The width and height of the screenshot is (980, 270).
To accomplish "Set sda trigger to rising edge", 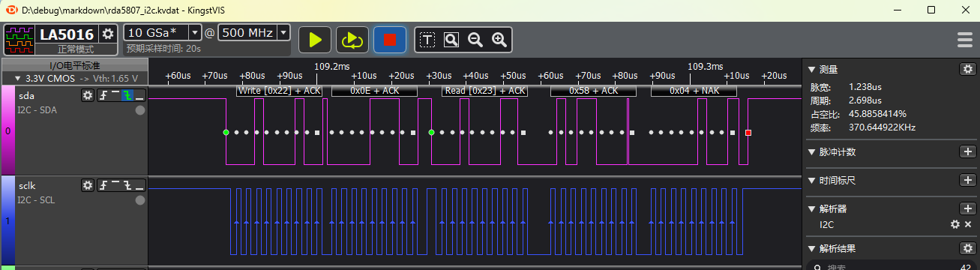I will click(103, 95).
